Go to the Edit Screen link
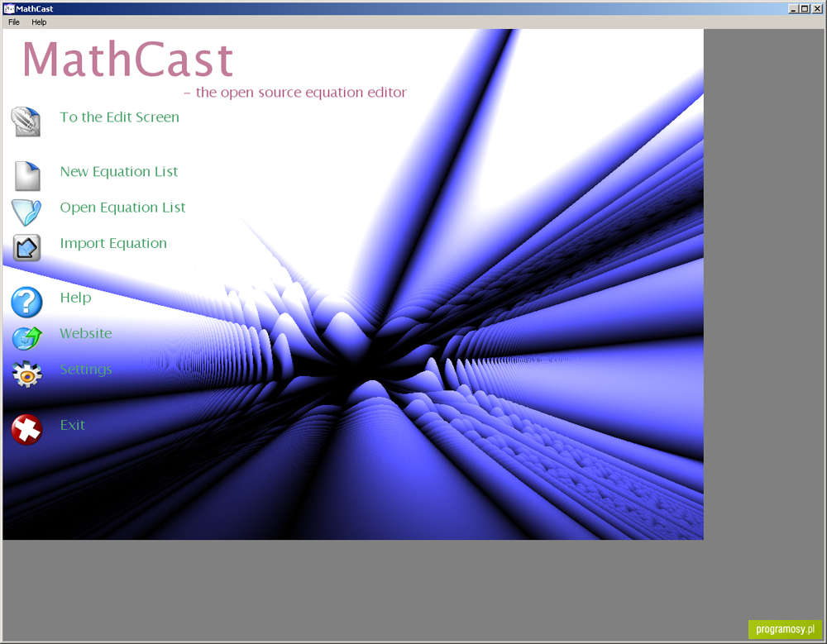The height and width of the screenshot is (644, 827). click(x=120, y=117)
